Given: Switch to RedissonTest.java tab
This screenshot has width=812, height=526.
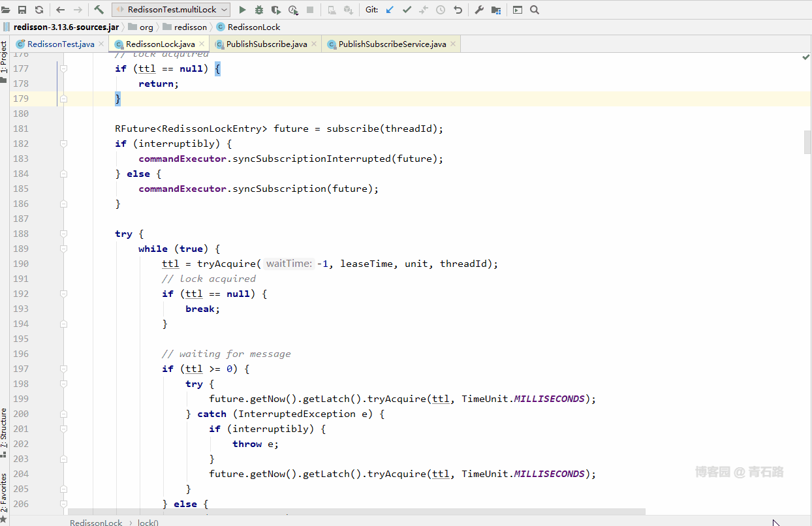Looking at the screenshot, I should (x=61, y=44).
